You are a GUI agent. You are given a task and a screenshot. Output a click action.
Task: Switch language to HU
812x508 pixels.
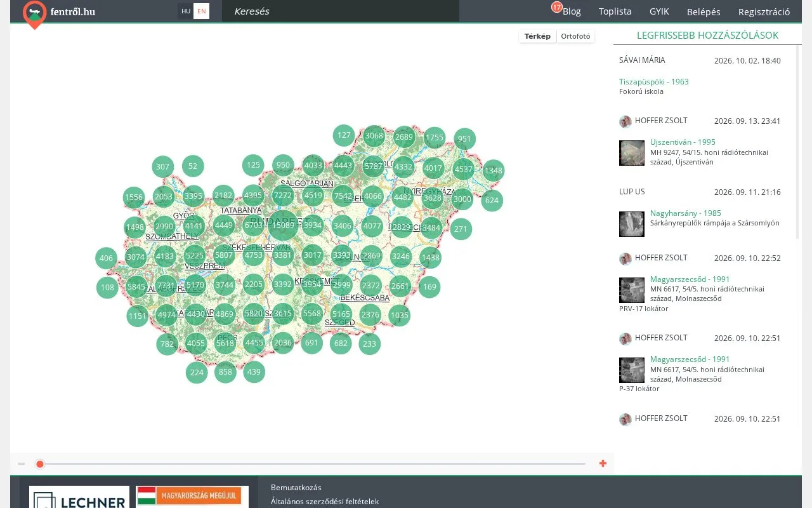coord(186,11)
